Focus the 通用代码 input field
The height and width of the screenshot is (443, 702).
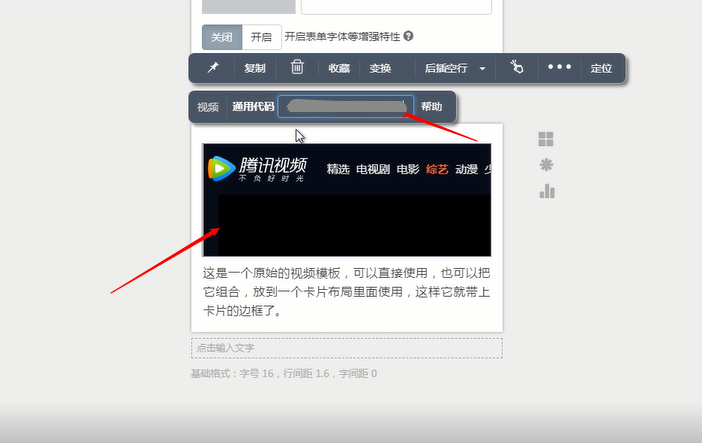coord(345,107)
